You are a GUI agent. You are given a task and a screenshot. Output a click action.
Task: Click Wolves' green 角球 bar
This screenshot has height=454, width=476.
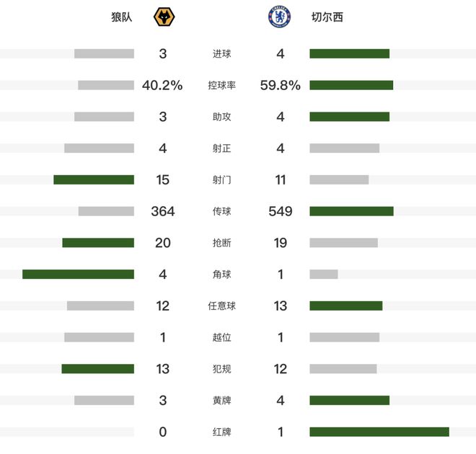(78, 274)
